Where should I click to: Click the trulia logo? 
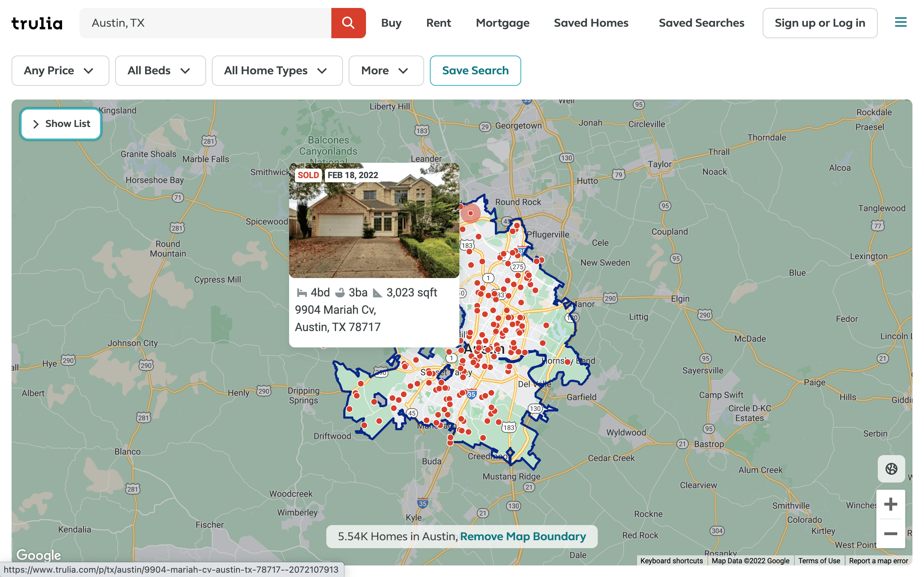[37, 23]
